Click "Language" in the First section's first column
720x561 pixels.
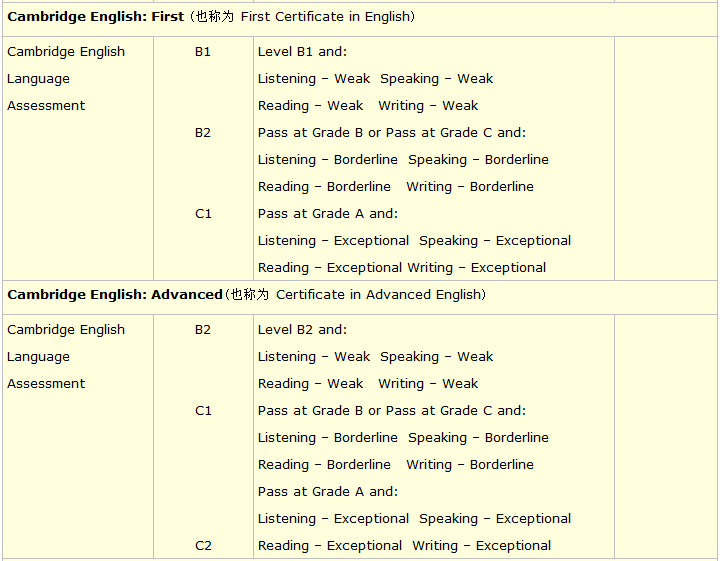pos(38,78)
